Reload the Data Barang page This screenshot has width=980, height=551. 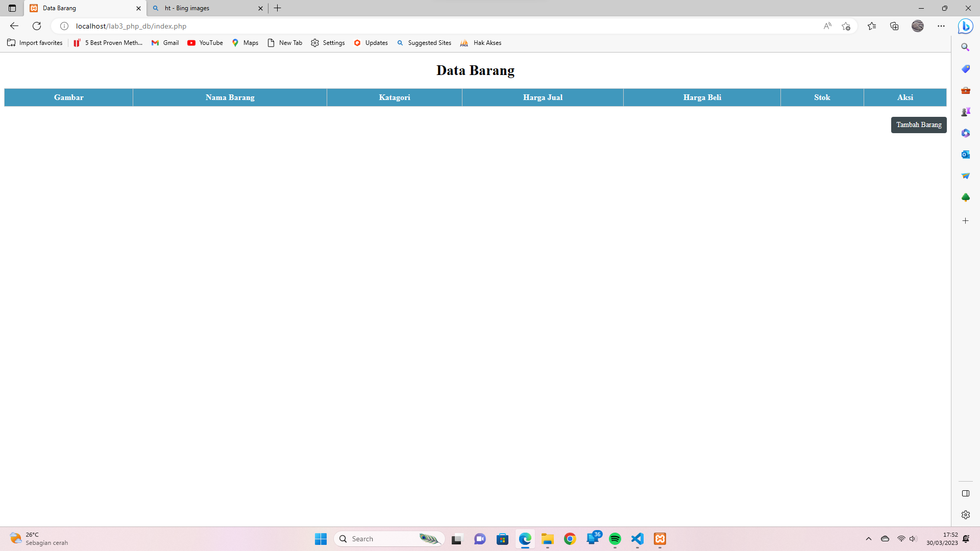coord(36,26)
